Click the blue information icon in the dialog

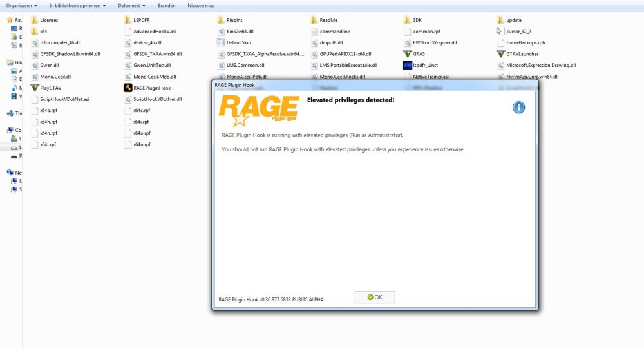(518, 108)
